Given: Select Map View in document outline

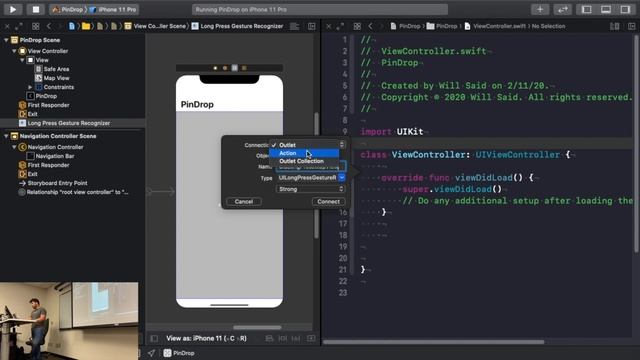Looking at the screenshot, I should pyautogui.click(x=56, y=78).
